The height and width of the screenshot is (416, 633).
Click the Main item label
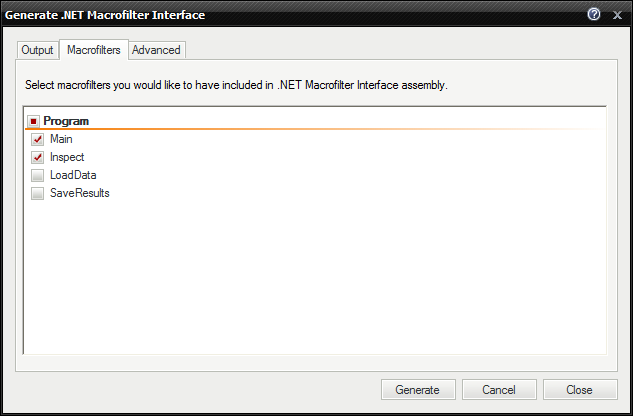click(x=61, y=140)
